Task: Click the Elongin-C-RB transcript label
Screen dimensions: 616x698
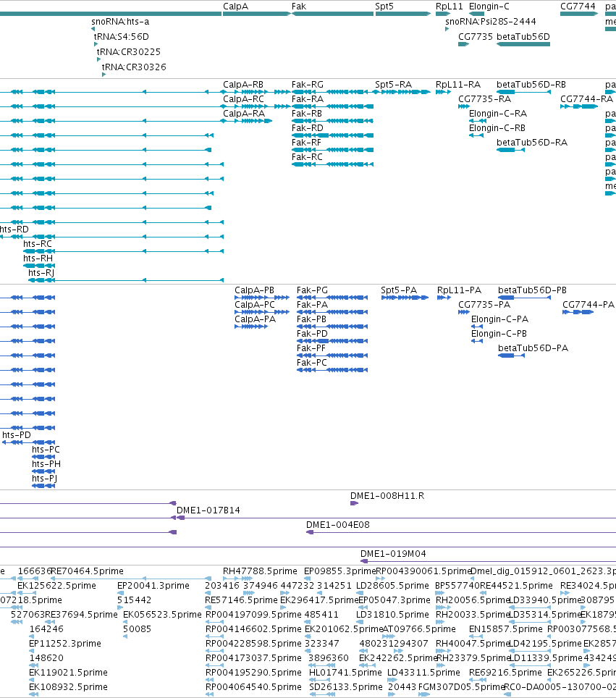Action: [497, 128]
